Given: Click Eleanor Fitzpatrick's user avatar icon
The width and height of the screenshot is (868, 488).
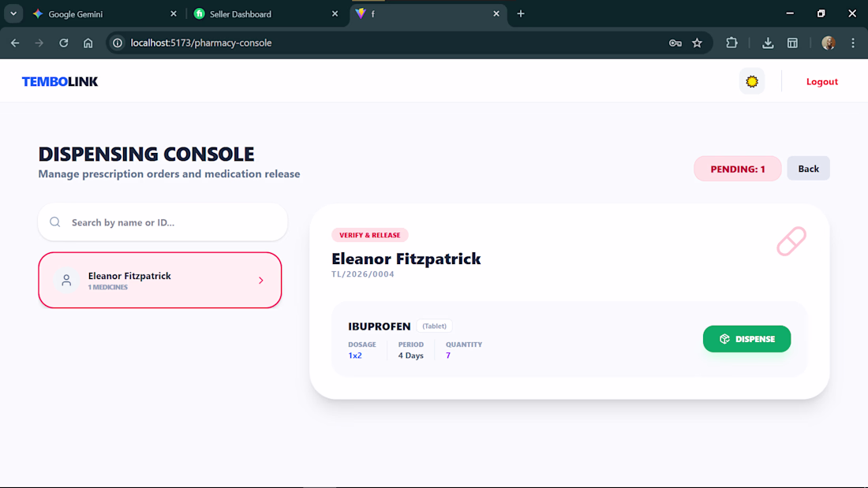Looking at the screenshot, I should (x=67, y=280).
